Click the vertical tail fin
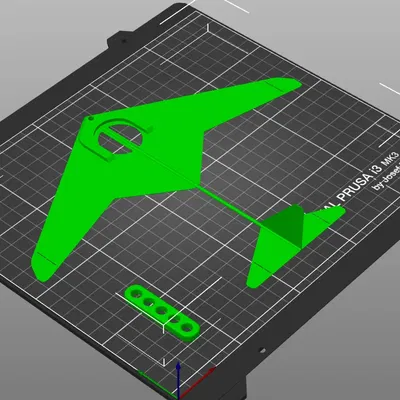Viewport: 400px width, 400px height. coord(287,226)
